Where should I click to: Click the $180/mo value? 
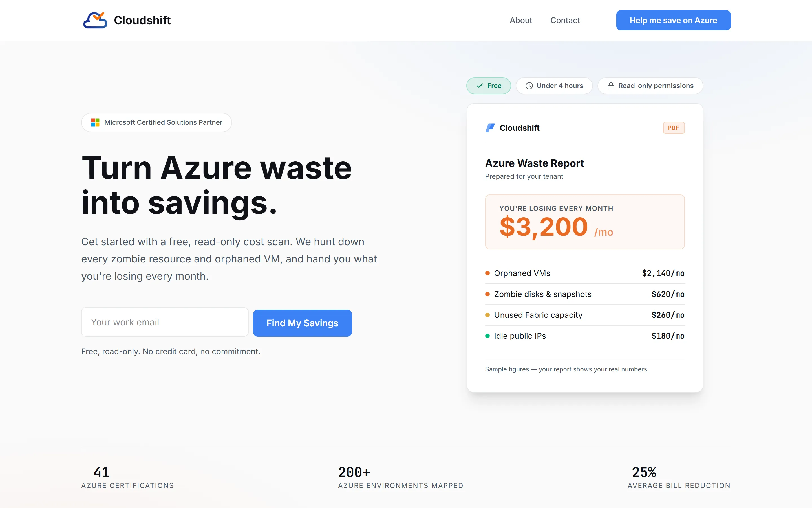(x=668, y=336)
